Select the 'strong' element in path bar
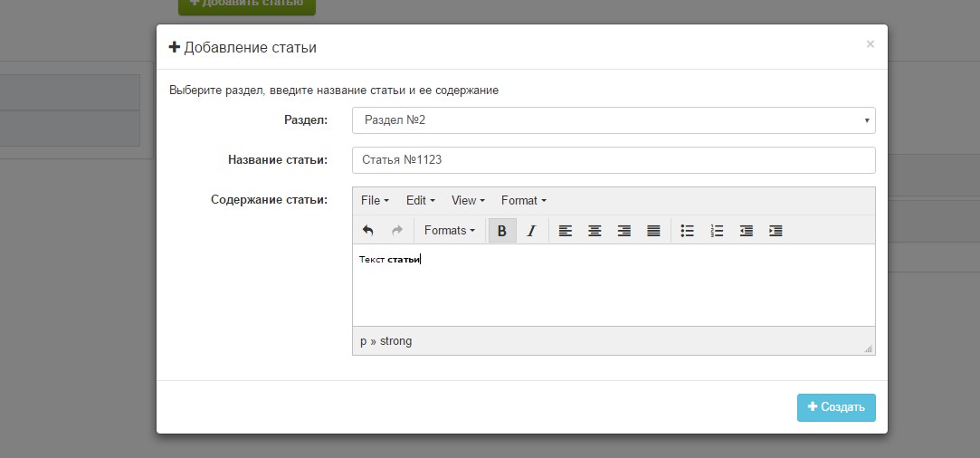The width and height of the screenshot is (980, 458). 395,341
